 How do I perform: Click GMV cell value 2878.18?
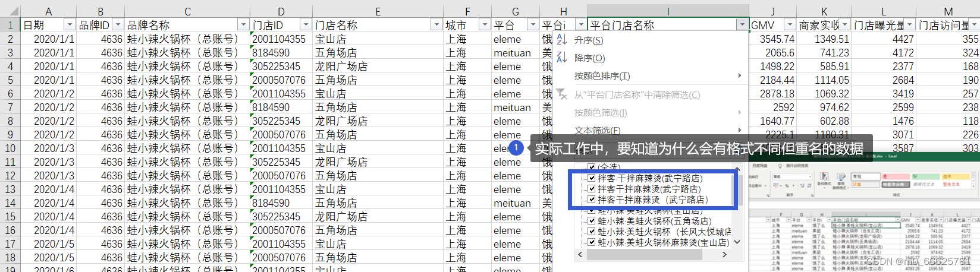(772, 94)
